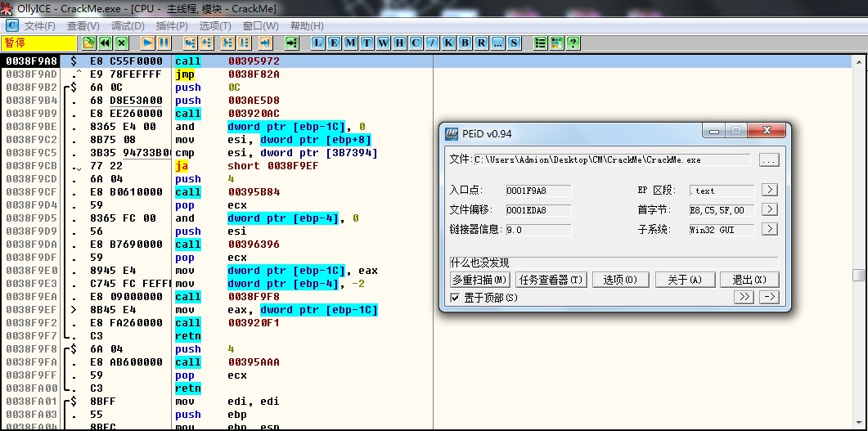The image size is (868, 431).
Task: Step over toolbar icon
Action: tap(206, 43)
